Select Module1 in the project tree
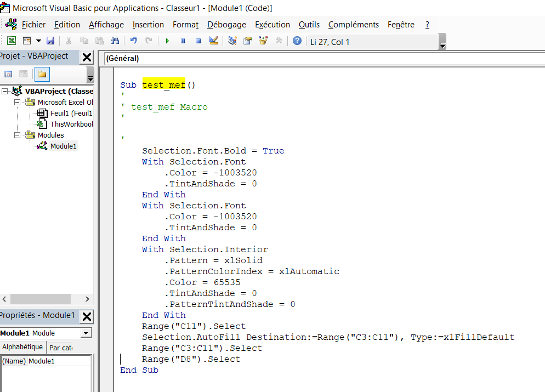 click(x=63, y=146)
